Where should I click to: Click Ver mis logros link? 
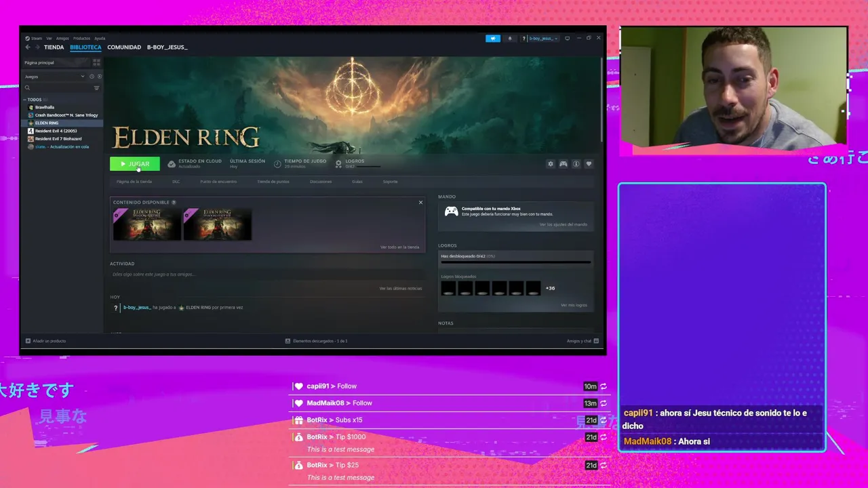[574, 305]
